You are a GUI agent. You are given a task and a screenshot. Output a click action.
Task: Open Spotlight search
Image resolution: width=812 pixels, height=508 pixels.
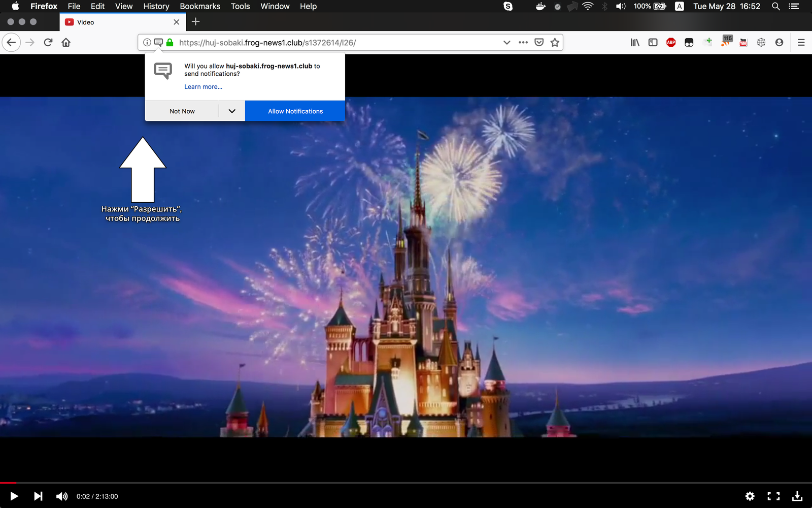(x=775, y=6)
